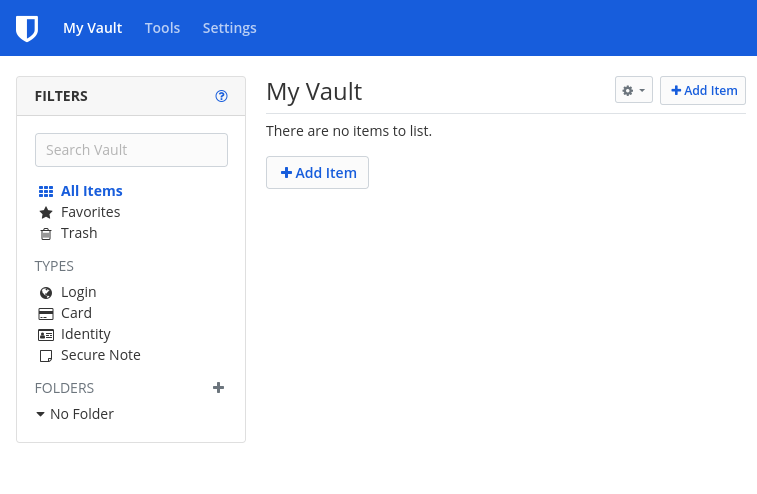Filter by Login type

point(79,292)
